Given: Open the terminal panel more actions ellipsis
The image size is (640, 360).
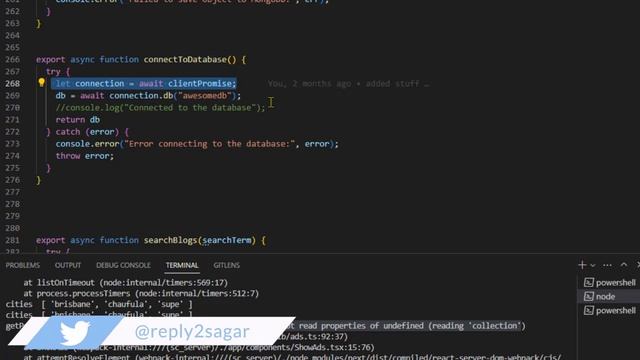Looking at the screenshot, I should click(607, 265).
